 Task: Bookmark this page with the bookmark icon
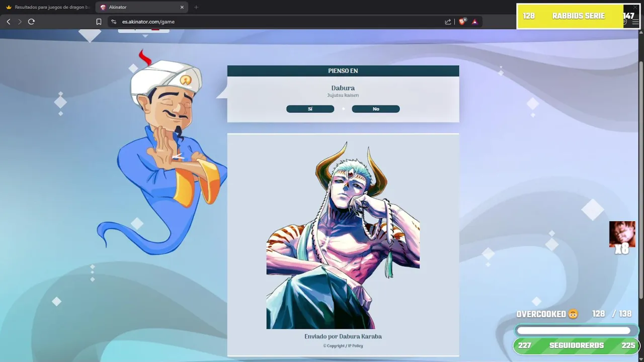[99, 22]
